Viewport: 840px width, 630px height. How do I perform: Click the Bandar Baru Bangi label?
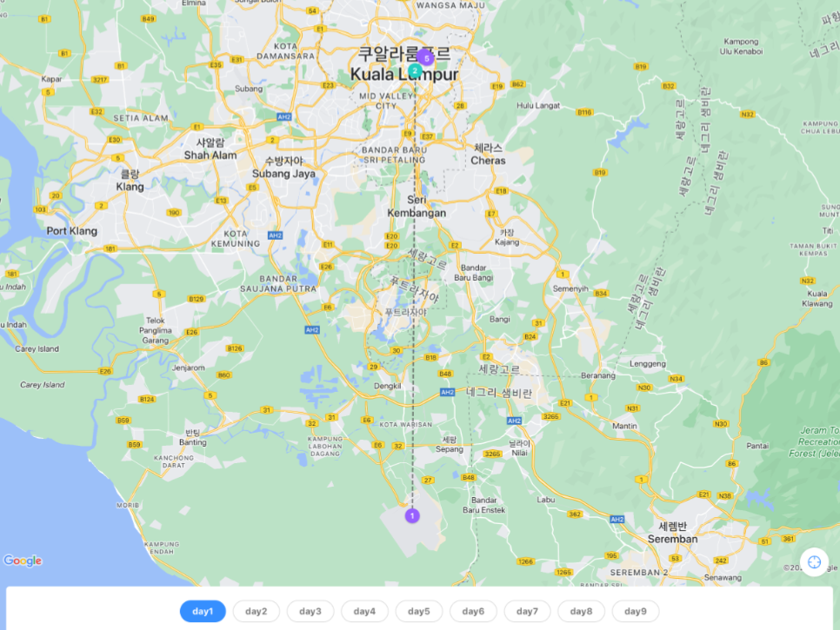[474, 273]
